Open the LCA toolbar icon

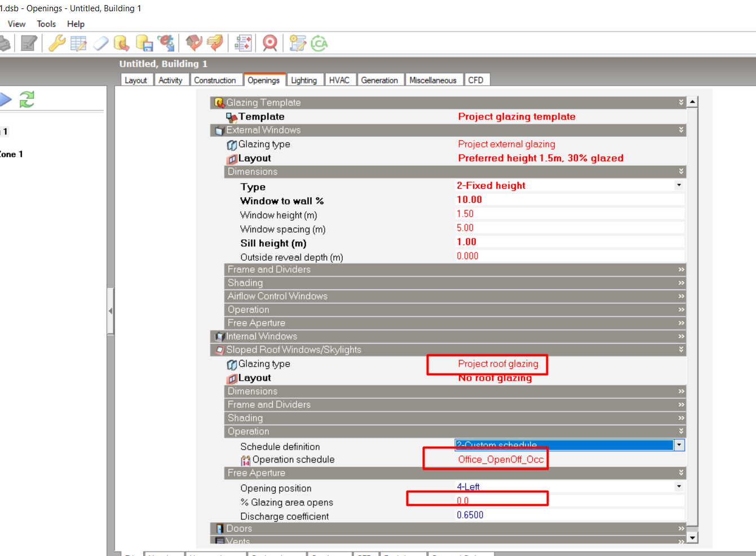[319, 43]
